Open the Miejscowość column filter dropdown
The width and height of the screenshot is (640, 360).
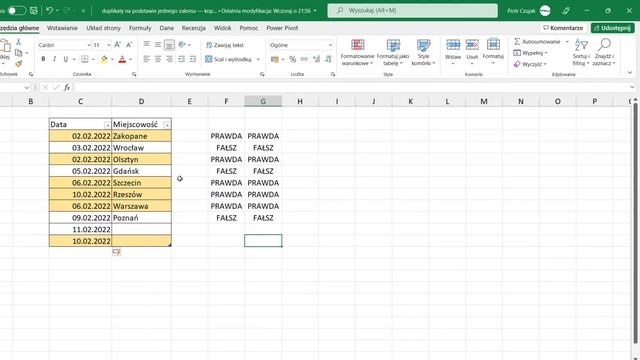pos(167,125)
